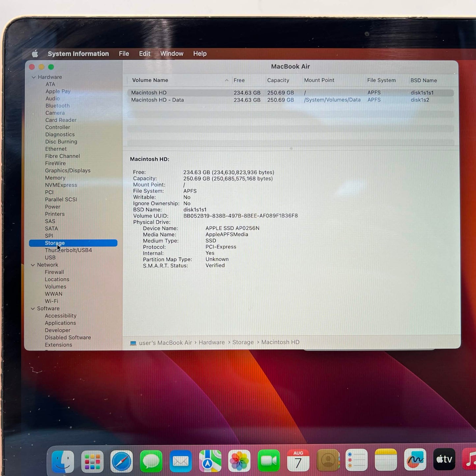This screenshot has width=476, height=476.
Task: Open Apple TV app in the Dock
Action: (444, 459)
